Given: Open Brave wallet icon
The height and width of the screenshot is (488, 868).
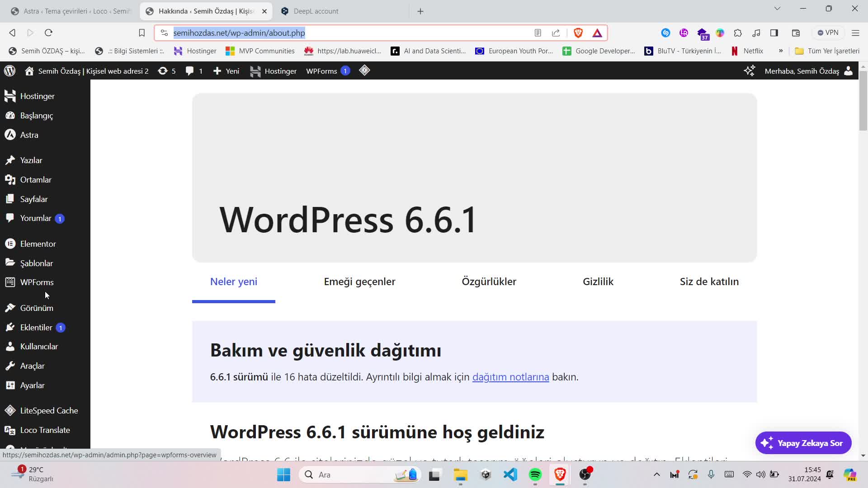Looking at the screenshot, I should tap(796, 33).
